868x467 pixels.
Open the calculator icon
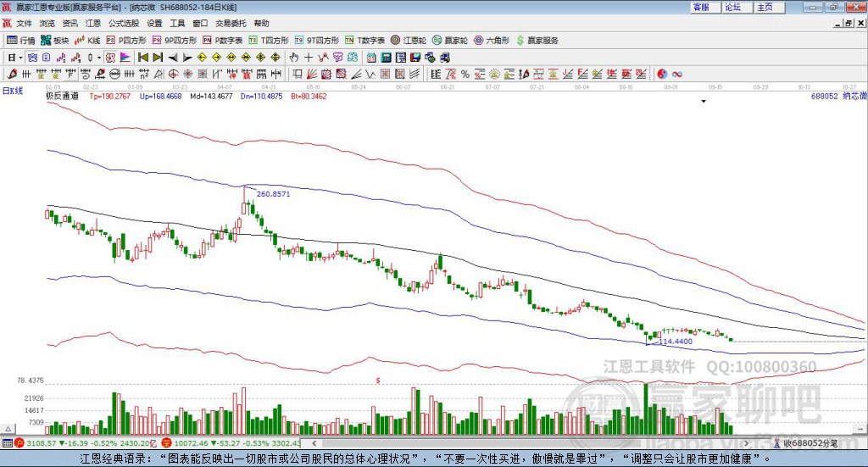(387, 58)
